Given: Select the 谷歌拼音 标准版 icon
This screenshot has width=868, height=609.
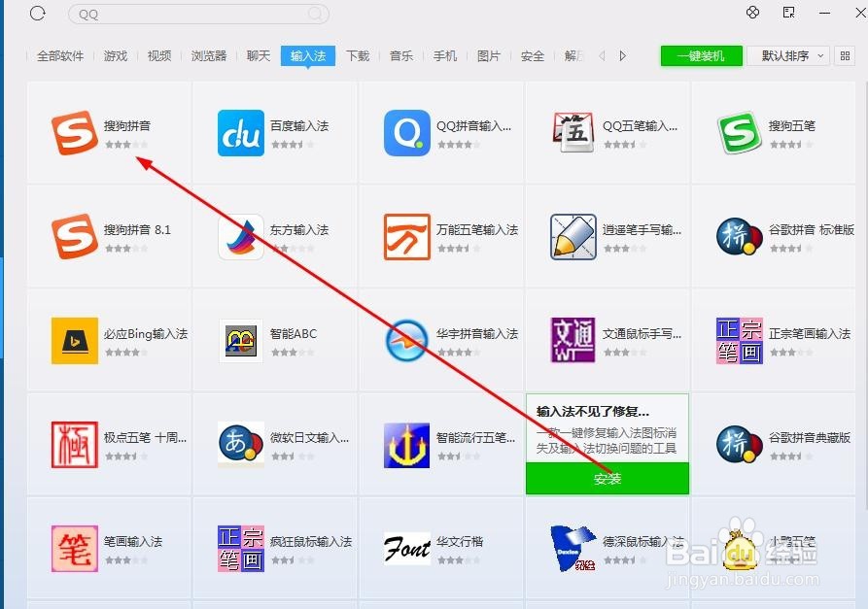Looking at the screenshot, I should (x=739, y=237).
